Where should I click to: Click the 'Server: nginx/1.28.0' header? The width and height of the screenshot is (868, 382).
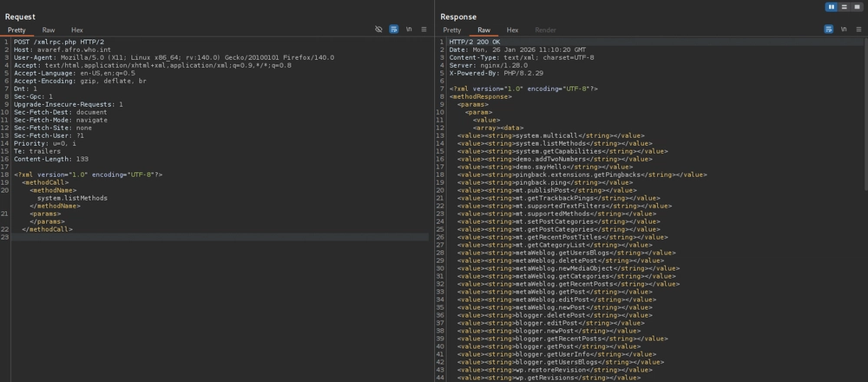tap(489, 65)
